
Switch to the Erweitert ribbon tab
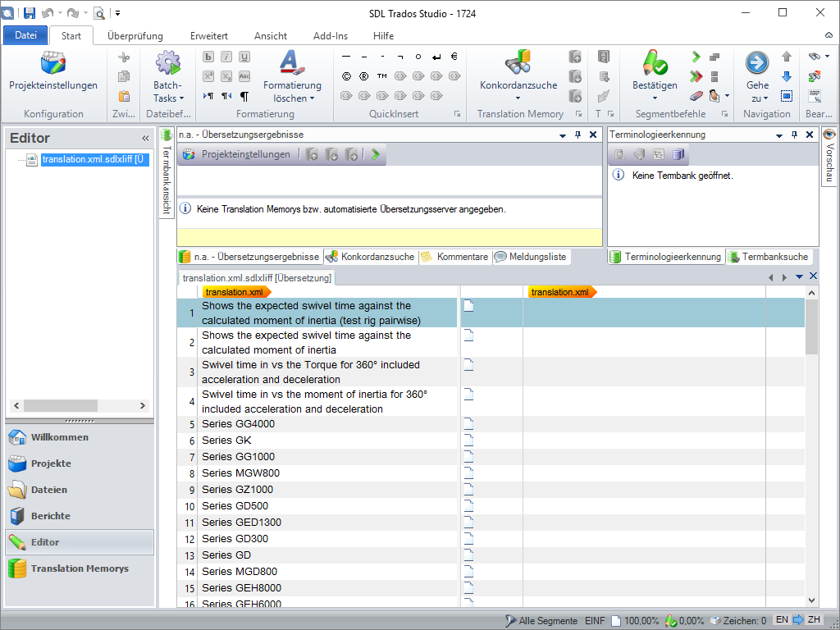[209, 36]
